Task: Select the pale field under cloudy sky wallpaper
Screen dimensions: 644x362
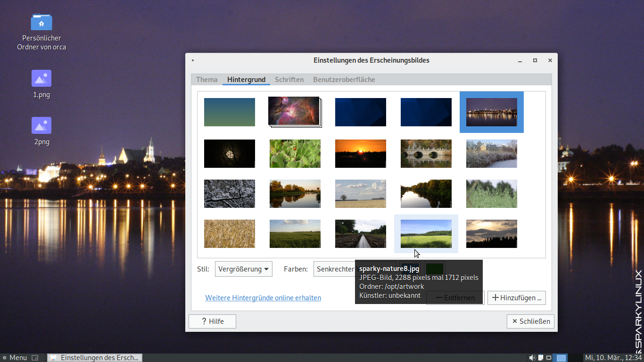Action: 361,194
